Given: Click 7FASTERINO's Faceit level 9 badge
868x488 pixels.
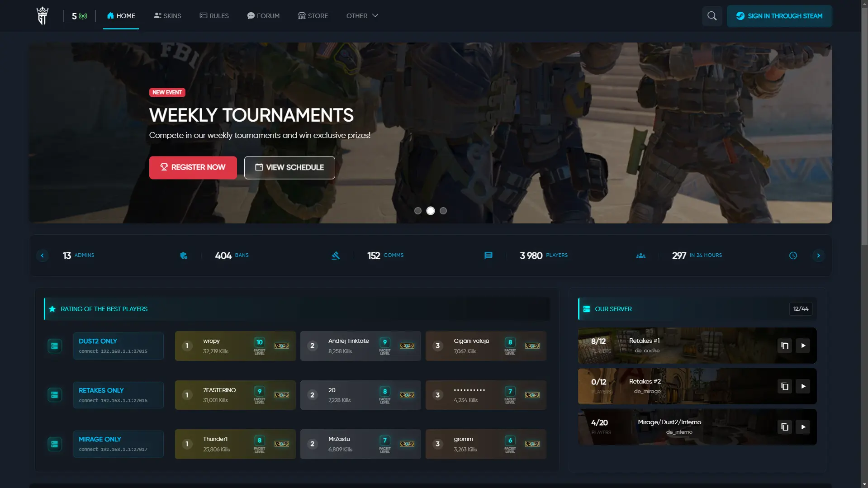Looking at the screenshot, I should pyautogui.click(x=260, y=394).
